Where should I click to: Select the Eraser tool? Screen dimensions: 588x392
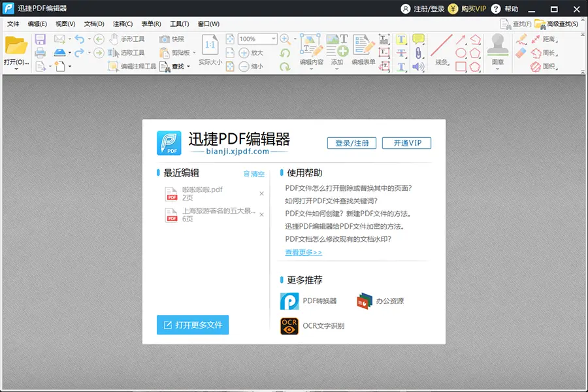[x=521, y=53]
